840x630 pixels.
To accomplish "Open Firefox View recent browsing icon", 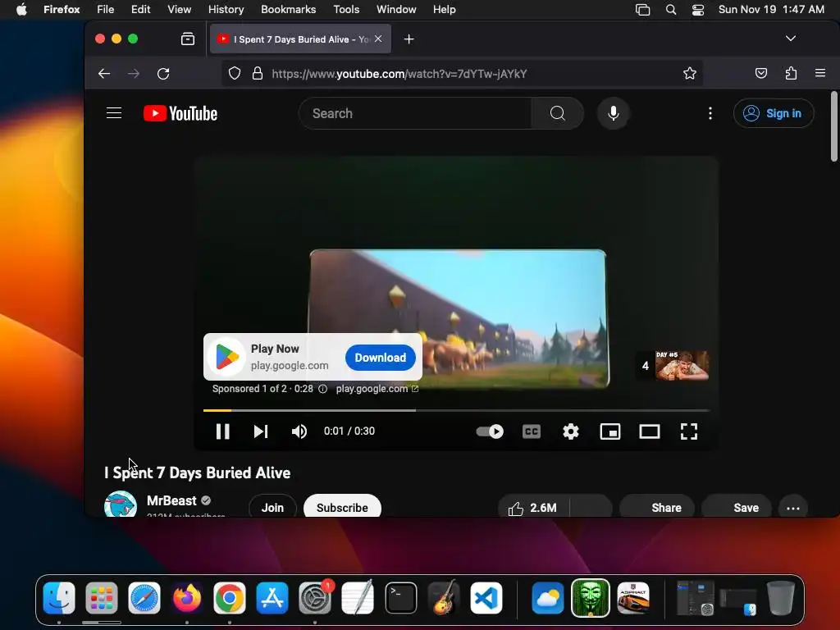I will click(188, 39).
